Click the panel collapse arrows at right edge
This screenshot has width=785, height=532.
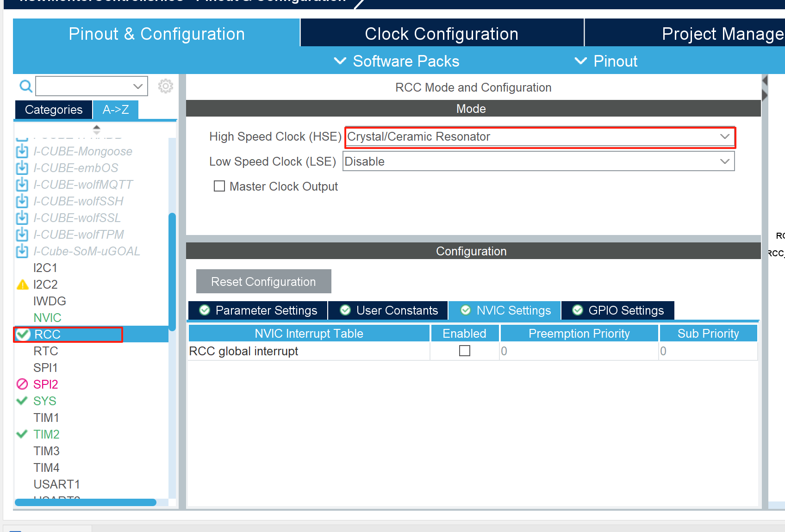[765, 88]
